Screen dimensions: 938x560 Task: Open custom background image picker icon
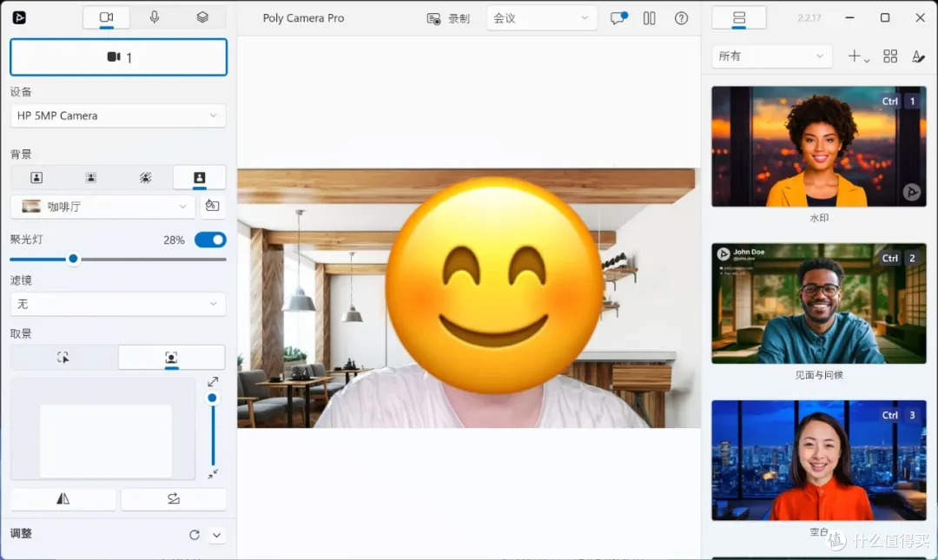pos(212,207)
